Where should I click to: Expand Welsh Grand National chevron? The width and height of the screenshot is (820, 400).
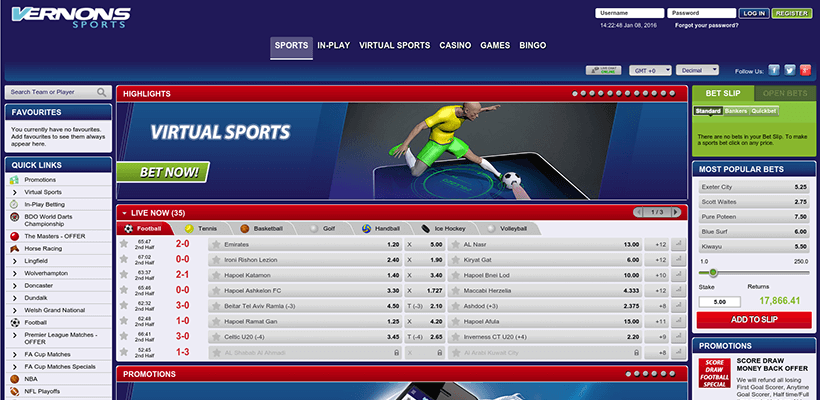(x=15, y=311)
